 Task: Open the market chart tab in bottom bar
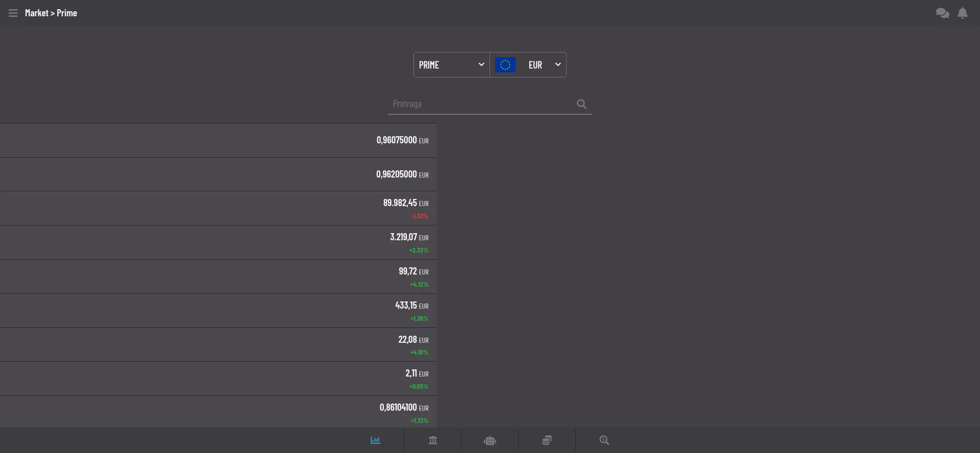(x=376, y=440)
